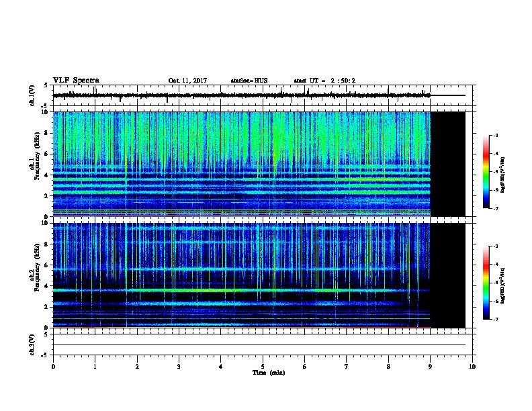Viewport: 532px width, 411px height.
Task: Click the black no-data block in ch.2 spectrogram
Action: click(448, 275)
